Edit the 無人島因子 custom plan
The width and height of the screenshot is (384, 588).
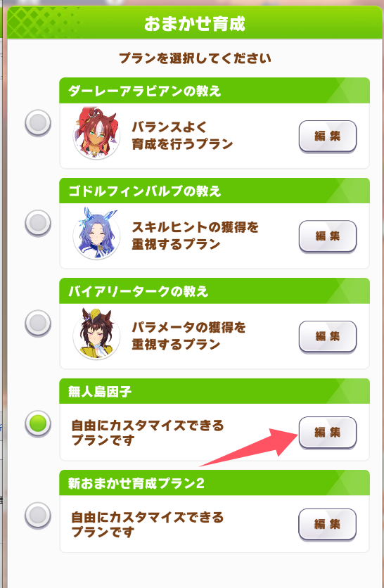[x=327, y=433]
